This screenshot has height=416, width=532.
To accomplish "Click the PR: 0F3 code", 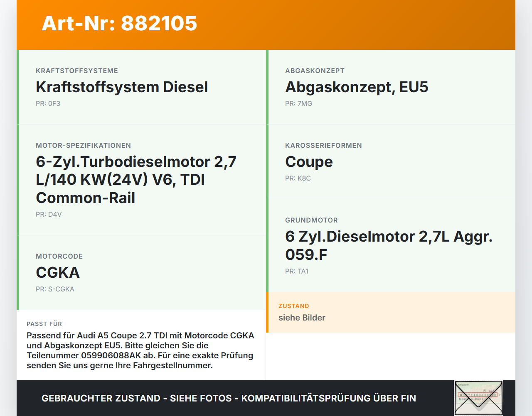I will tap(48, 104).
